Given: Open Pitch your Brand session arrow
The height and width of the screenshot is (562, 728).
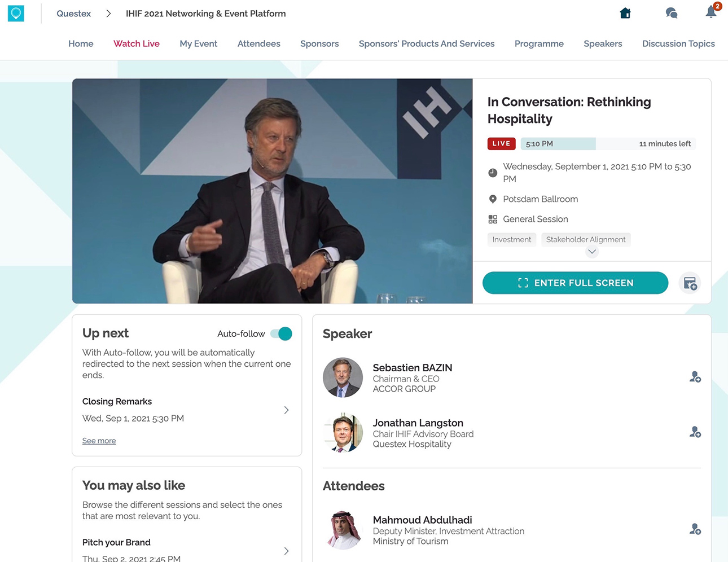Looking at the screenshot, I should point(286,551).
